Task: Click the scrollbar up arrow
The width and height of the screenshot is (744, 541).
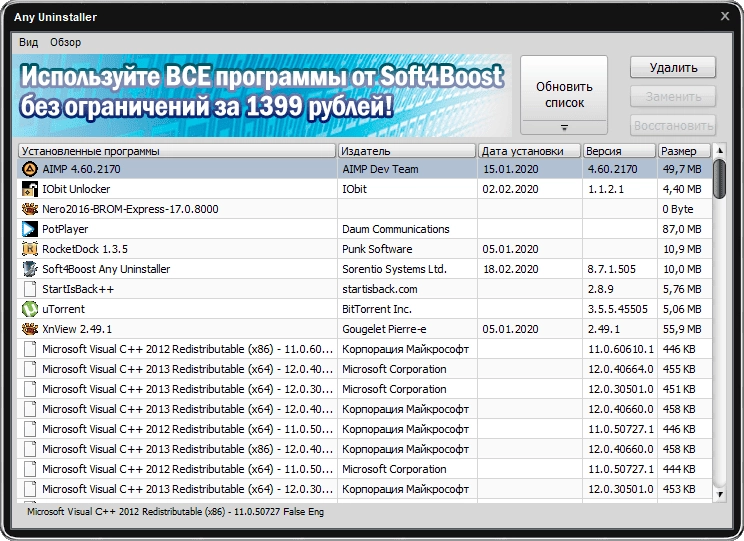Action: [x=719, y=150]
